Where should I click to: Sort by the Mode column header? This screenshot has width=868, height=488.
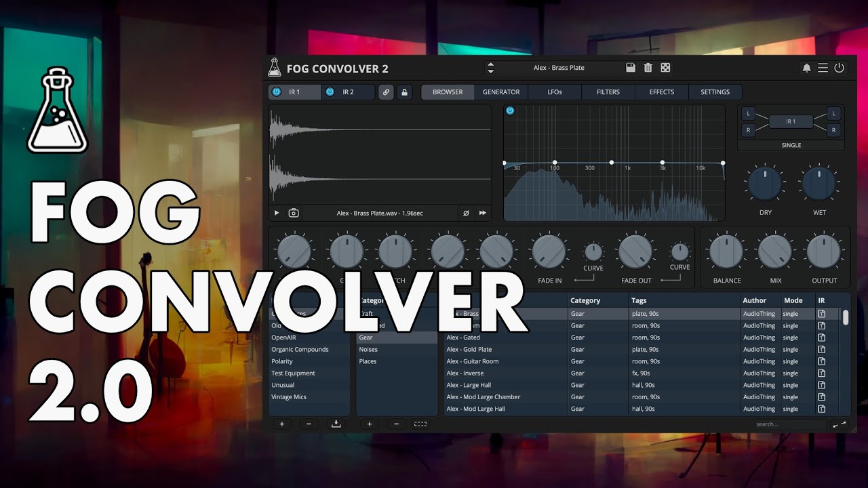[x=797, y=300]
